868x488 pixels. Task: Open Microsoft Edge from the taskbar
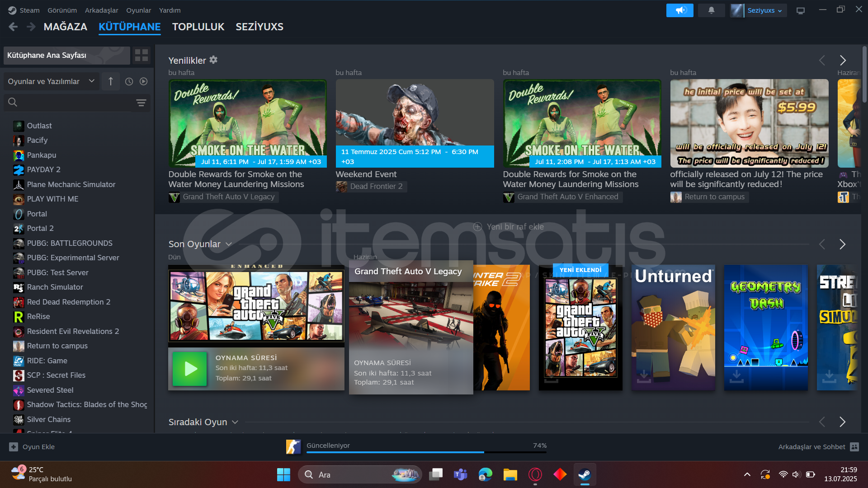485,474
